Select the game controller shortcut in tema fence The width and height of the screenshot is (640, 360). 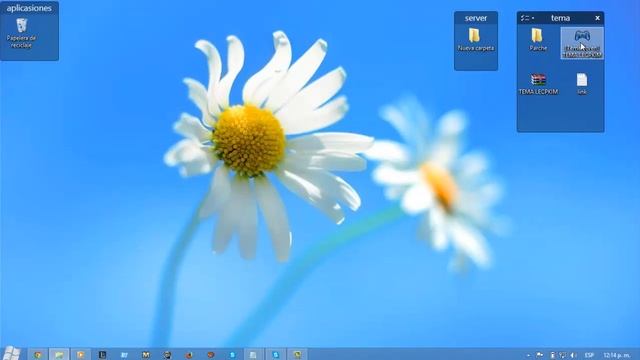click(x=582, y=43)
